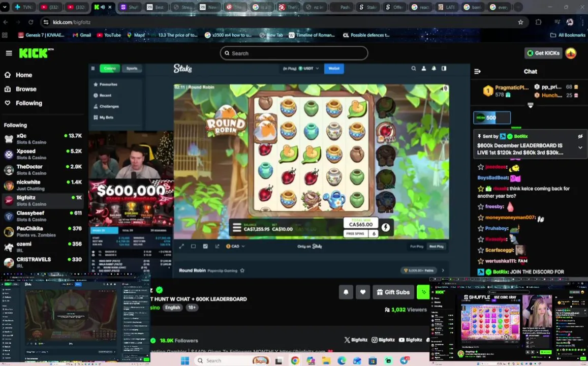Click the blue Wallet button
Image resolution: width=588 pixels, height=366 pixels.
coord(334,69)
